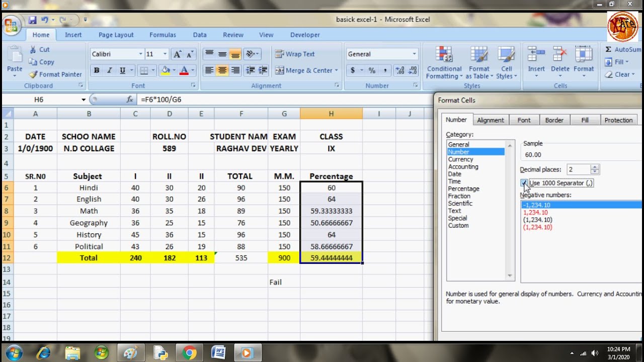
Task: Open the Border tab in Format Cells
Action: click(554, 120)
